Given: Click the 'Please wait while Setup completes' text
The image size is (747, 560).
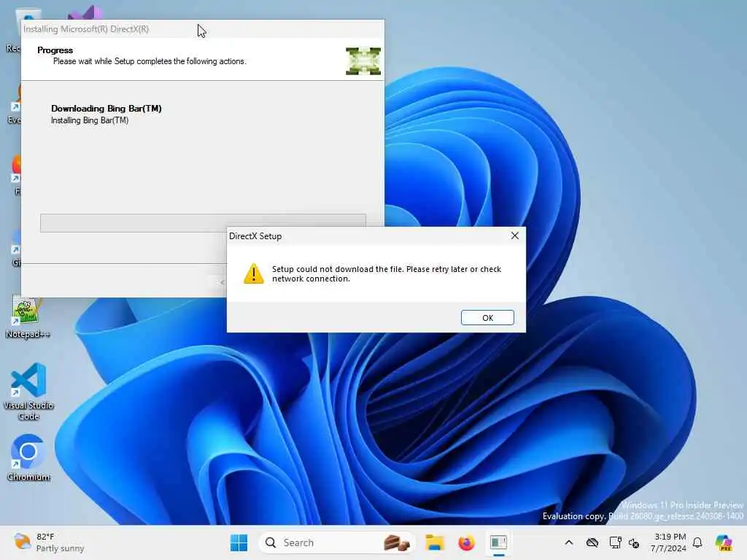Looking at the screenshot, I should [150, 61].
